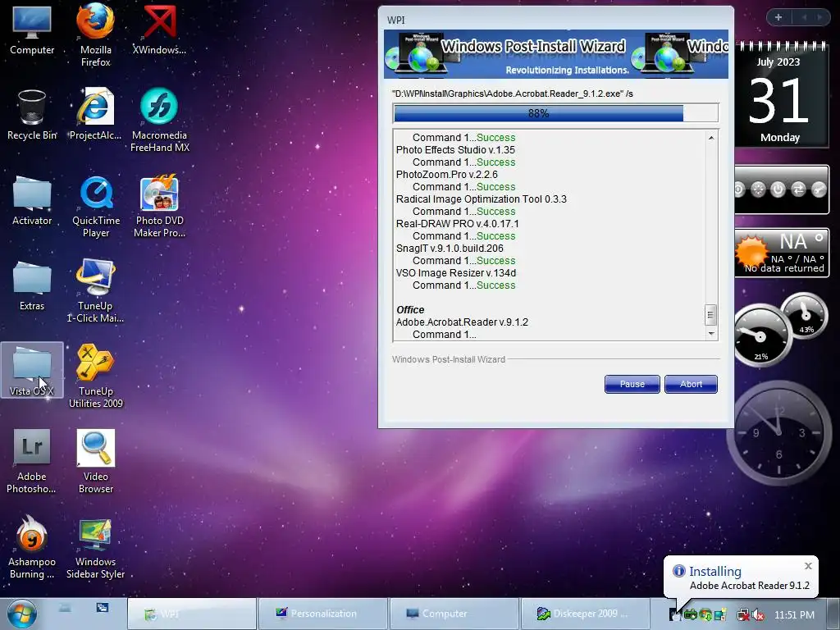Select the PhotoZoom.Pro v.2.2.6 log line
840x630 pixels.
447,175
